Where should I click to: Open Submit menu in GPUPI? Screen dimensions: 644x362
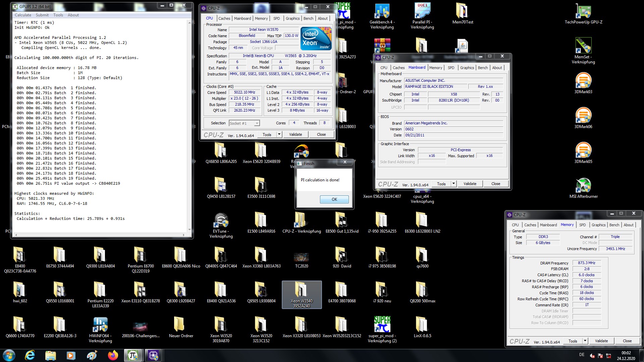tap(42, 15)
